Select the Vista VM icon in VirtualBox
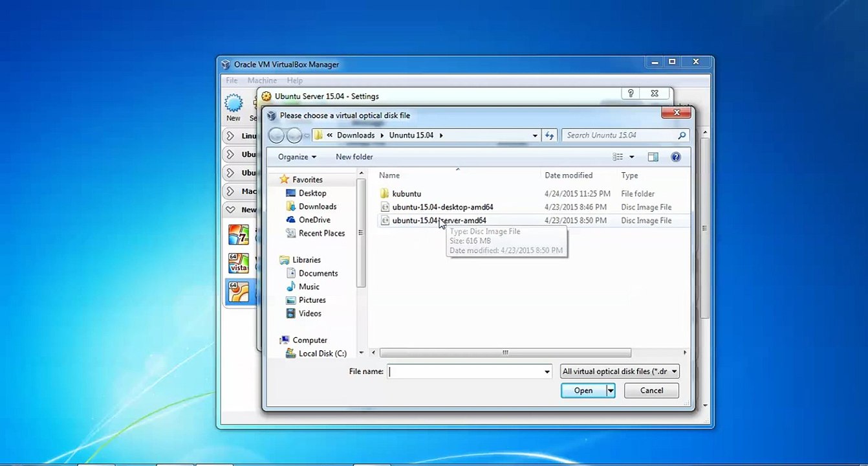868x466 pixels. [x=239, y=263]
